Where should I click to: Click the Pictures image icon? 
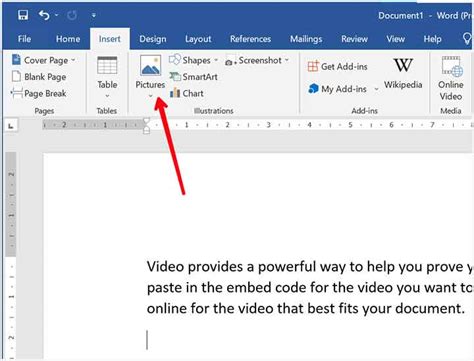click(x=150, y=65)
